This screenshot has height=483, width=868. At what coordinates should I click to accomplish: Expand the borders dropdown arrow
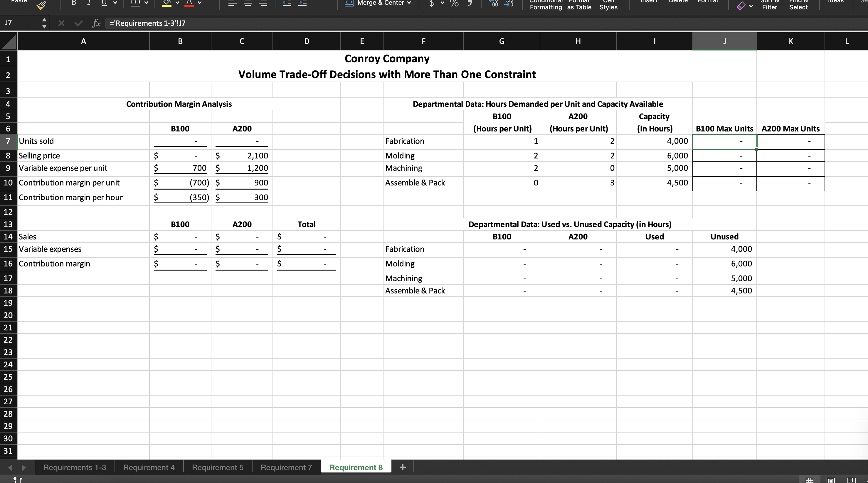146,3
